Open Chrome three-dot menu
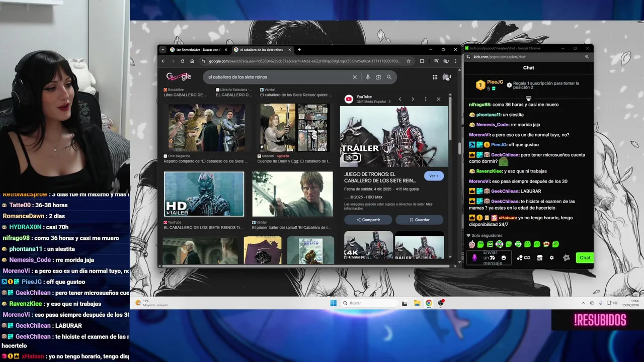 pyautogui.click(x=455, y=61)
